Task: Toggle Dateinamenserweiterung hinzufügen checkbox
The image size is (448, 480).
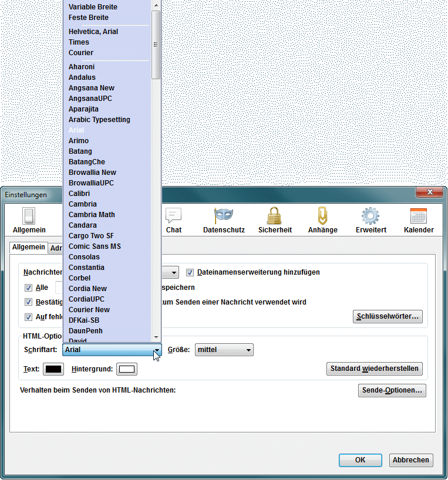Action: click(x=190, y=272)
